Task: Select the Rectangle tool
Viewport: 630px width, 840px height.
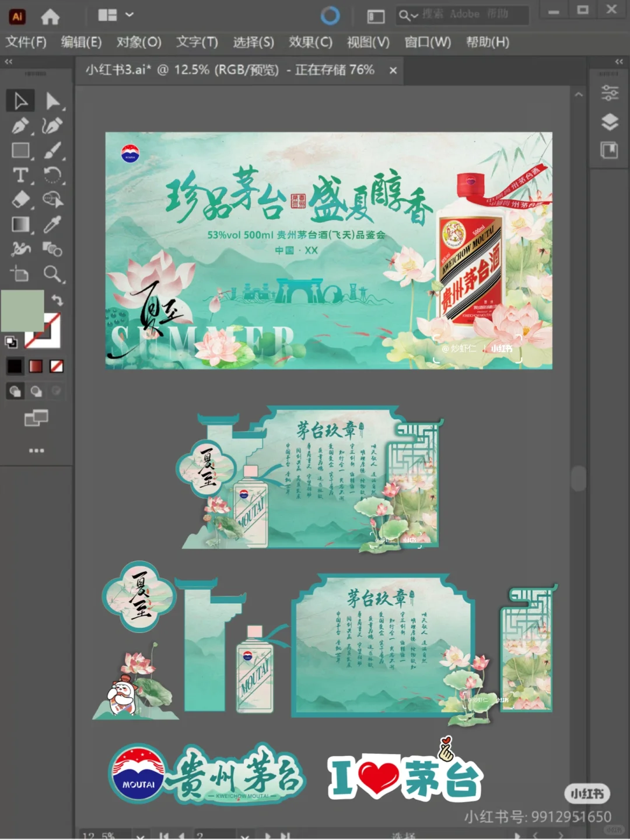Action: (20, 150)
